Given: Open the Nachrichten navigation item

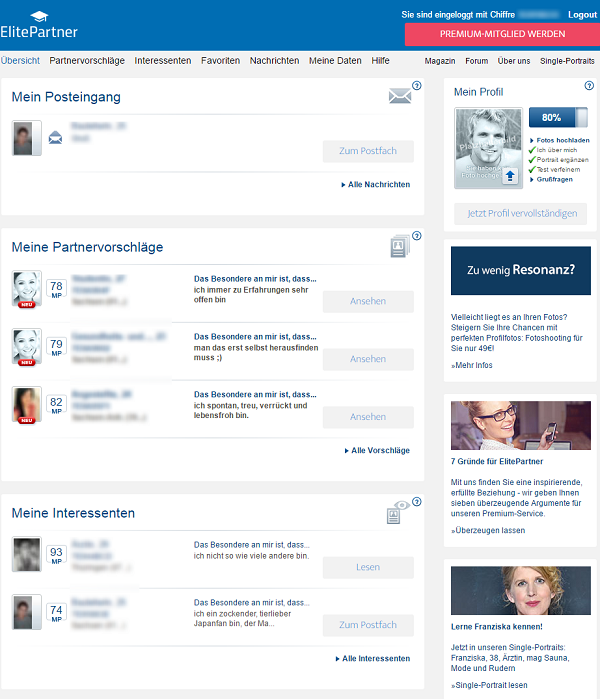Looking at the screenshot, I should coord(274,61).
